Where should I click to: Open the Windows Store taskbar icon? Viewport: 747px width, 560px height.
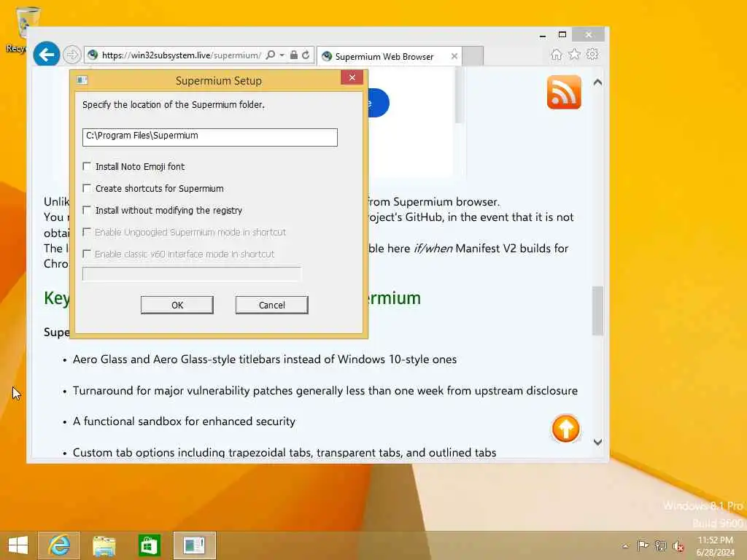(x=149, y=545)
